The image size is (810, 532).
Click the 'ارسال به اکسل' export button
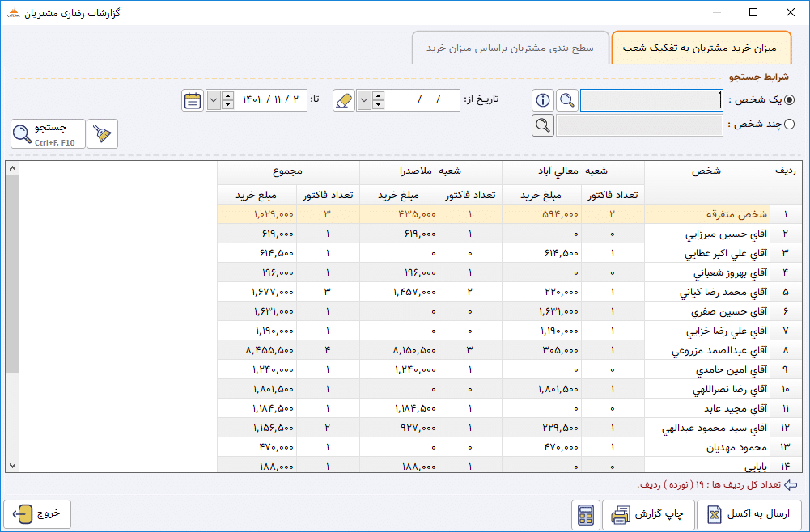(749, 514)
